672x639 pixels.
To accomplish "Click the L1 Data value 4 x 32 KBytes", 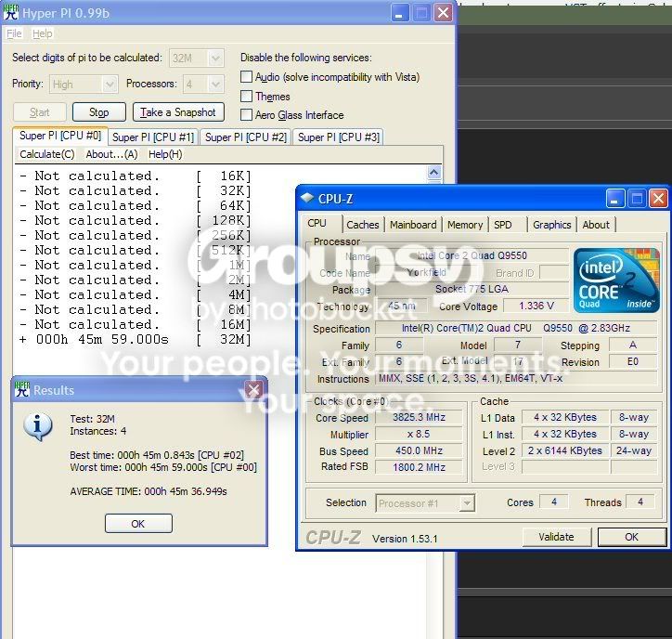I will 565,417.
